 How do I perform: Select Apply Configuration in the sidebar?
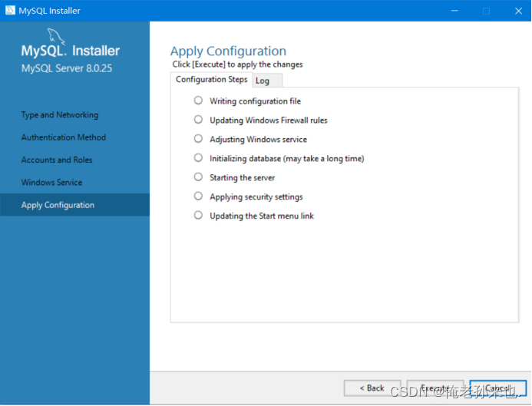coord(74,205)
